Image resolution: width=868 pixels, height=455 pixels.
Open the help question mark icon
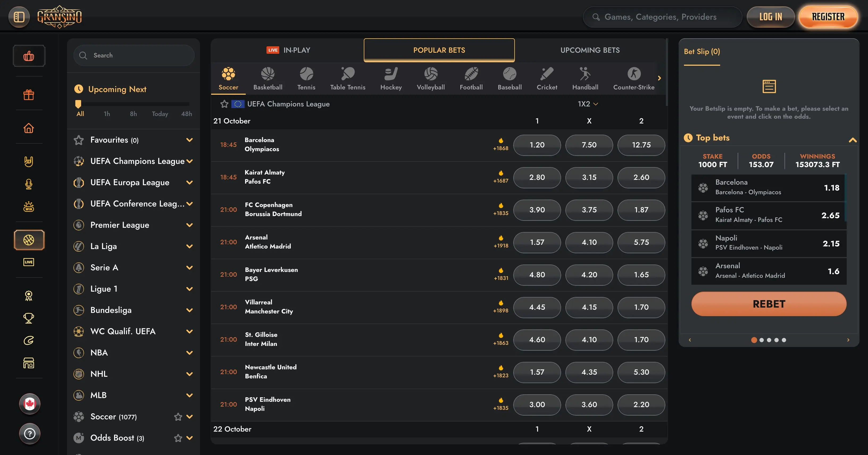point(30,433)
